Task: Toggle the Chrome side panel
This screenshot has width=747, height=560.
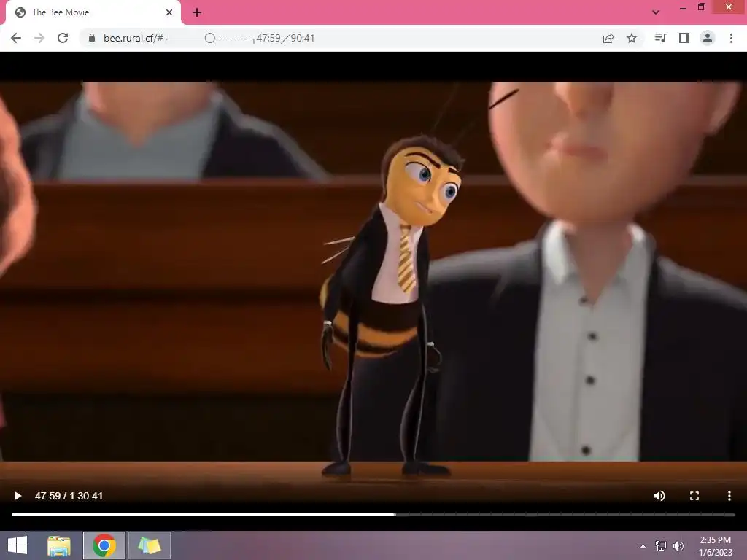Action: (684, 38)
